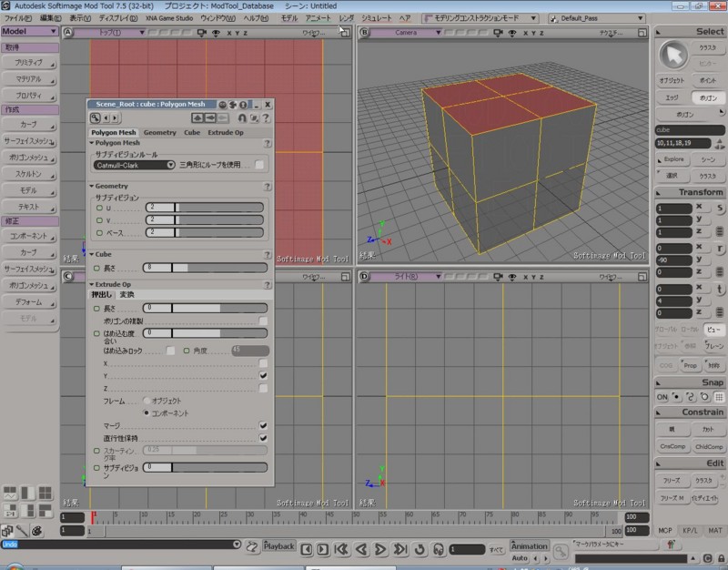Image resolution: width=728 pixels, height=570 pixels.
Task: Click the key icon near Animation
Action: pos(561,552)
